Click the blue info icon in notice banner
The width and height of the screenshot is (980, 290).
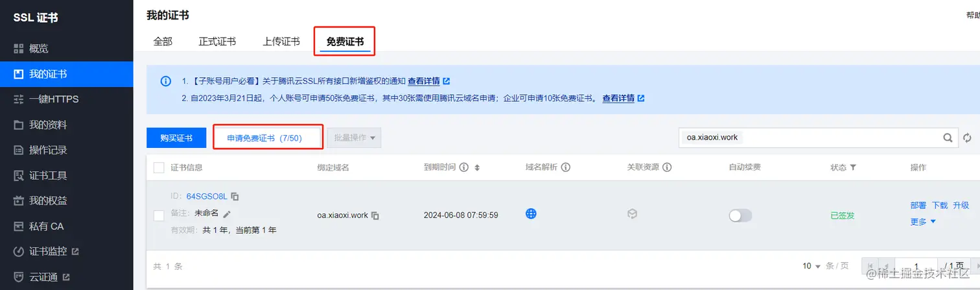pos(166,81)
